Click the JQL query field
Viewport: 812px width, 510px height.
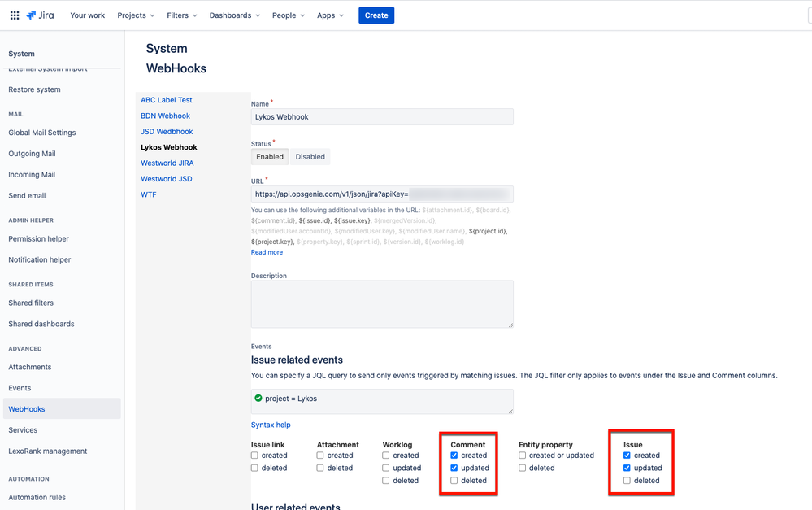[382, 402]
